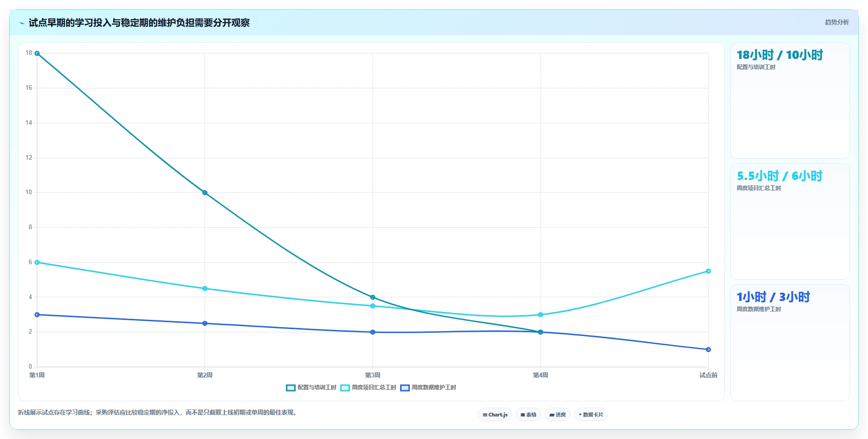Select 周度数据维护工时 point at 第3周
868x439 pixels.
pos(373,332)
